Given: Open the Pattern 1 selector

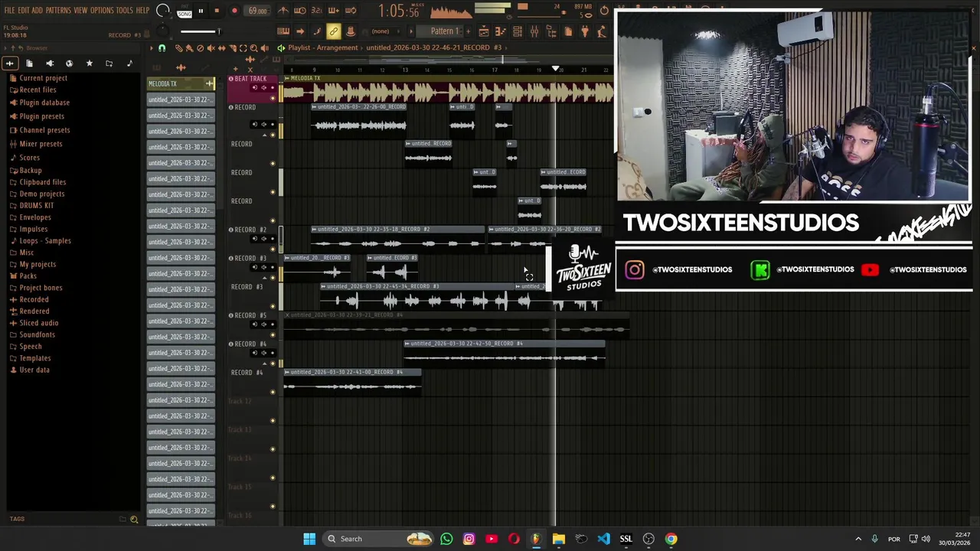Looking at the screenshot, I should tap(444, 31).
